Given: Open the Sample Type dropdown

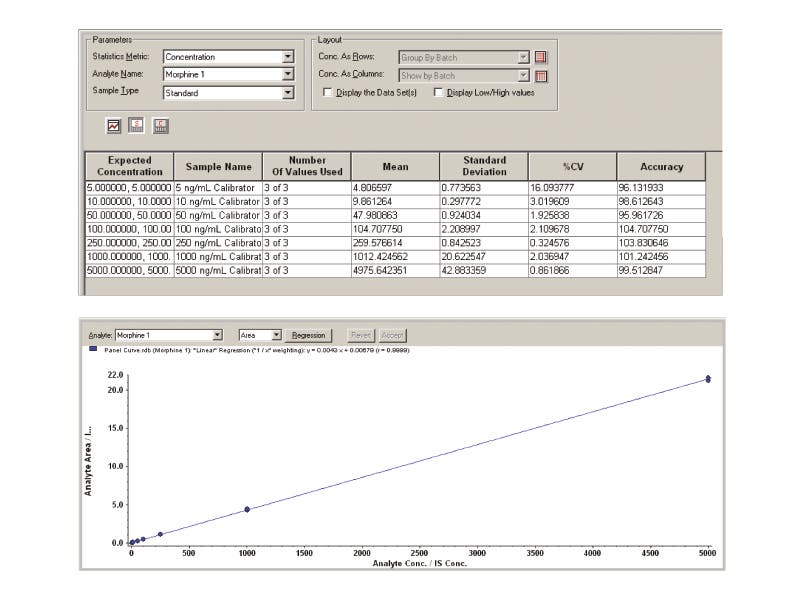Looking at the screenshot, I should pyautogui.click(x=288, y=93).
